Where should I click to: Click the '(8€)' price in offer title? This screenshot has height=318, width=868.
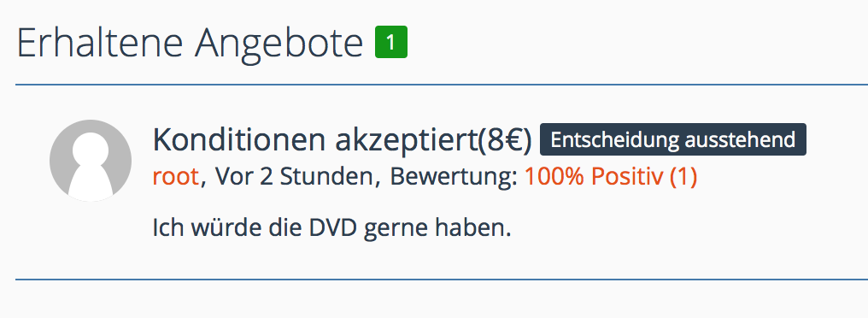point(504,140)
